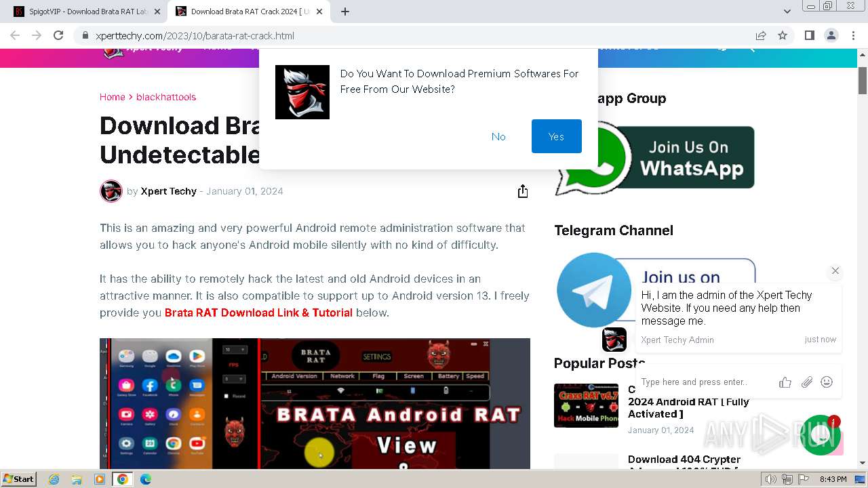Open the blackhattools category link
The width and height of the screenshot is (868, 488).
(x=166, y=97)
